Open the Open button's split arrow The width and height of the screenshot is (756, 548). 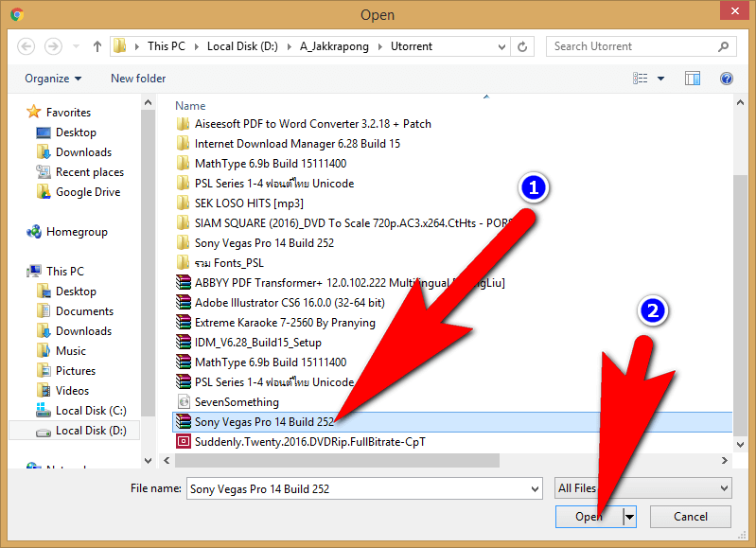point(629,517)
